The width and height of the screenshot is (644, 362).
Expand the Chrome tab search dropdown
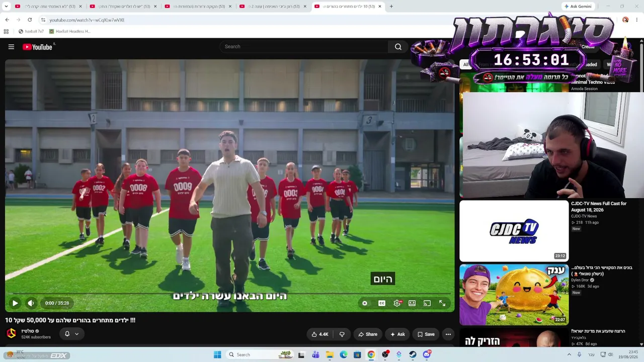[x=6, y=7]
